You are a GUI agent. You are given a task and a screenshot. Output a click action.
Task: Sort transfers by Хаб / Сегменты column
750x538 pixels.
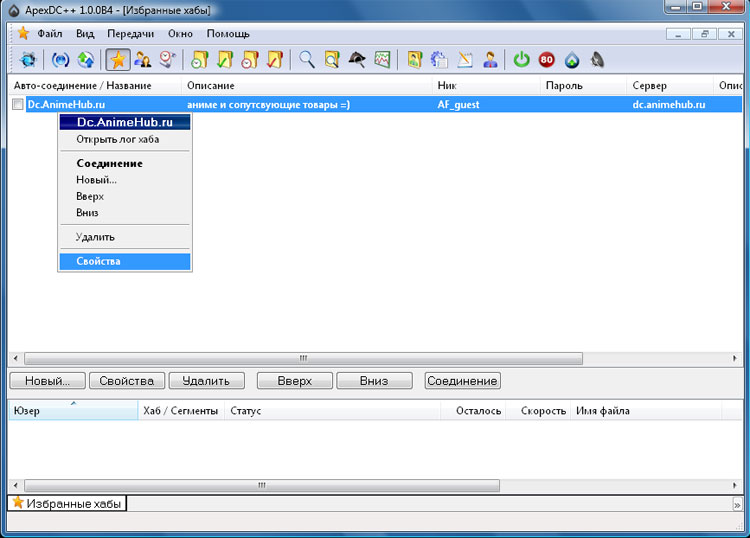pos(181,411)
